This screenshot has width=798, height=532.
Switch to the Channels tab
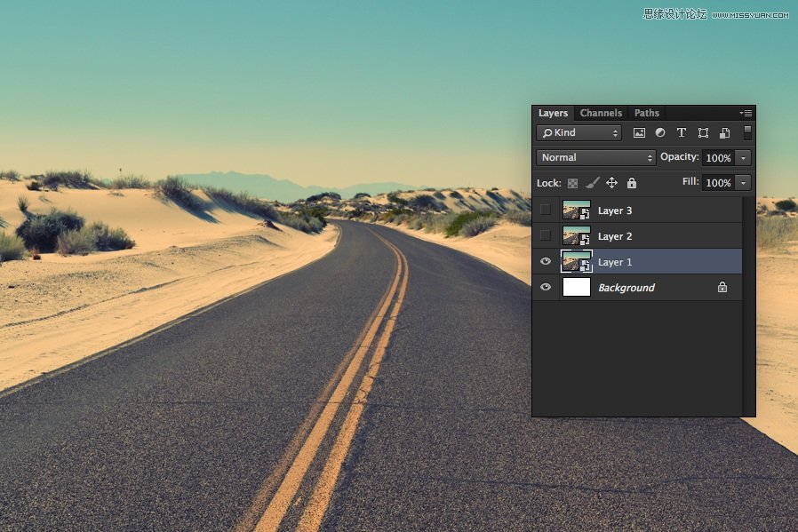pyautogui.click(x=601, y=113)
